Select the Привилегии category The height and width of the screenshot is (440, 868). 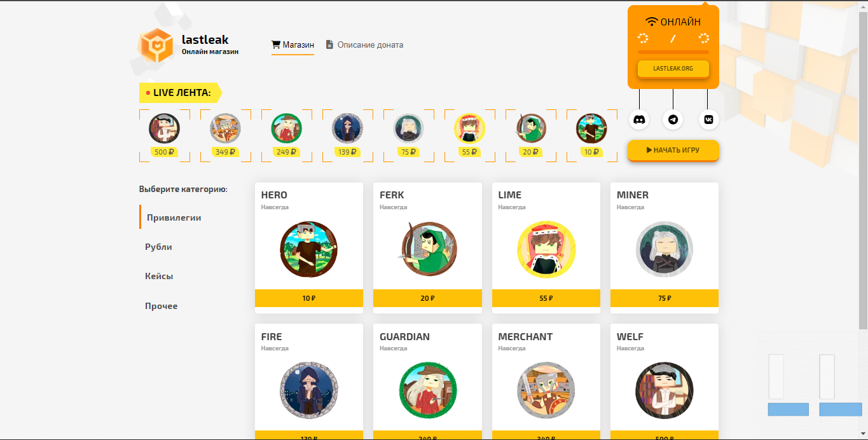click(174, 217)
